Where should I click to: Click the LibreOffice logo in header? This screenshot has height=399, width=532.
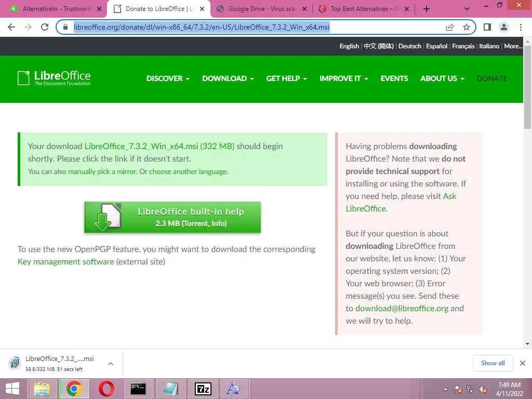[54, 78]
